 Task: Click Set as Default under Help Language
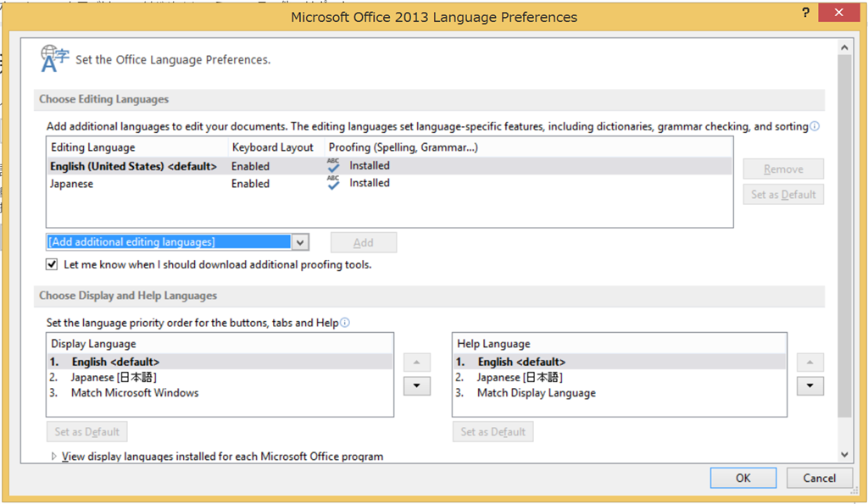492,431
